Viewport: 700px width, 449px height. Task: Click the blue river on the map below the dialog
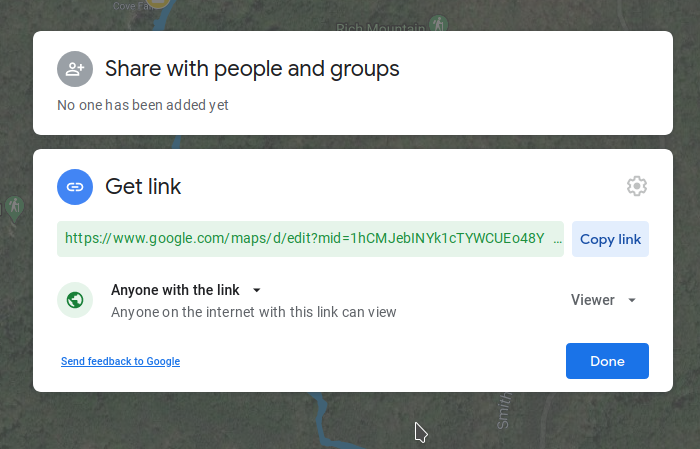click(321, 420)
